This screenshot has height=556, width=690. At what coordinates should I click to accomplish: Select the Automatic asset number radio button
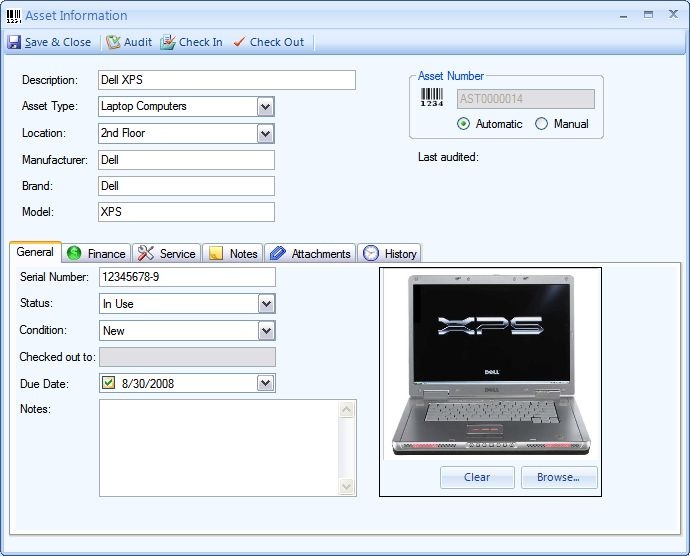(463, 124)
